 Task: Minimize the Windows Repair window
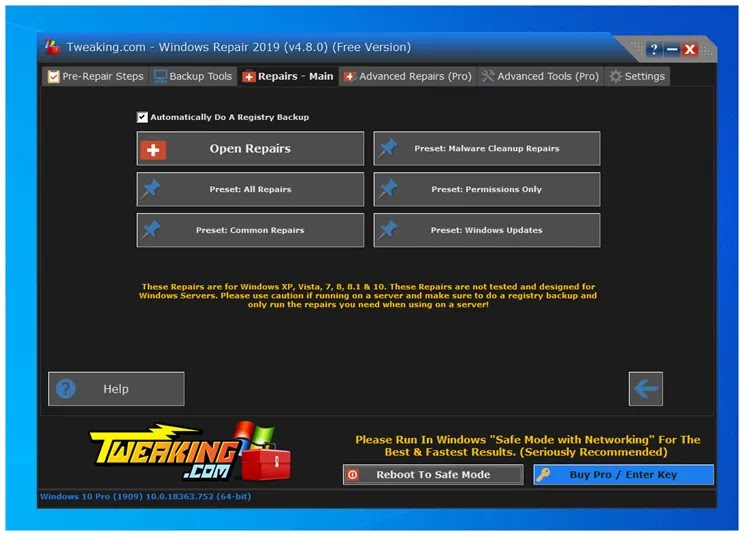[672, 49]
